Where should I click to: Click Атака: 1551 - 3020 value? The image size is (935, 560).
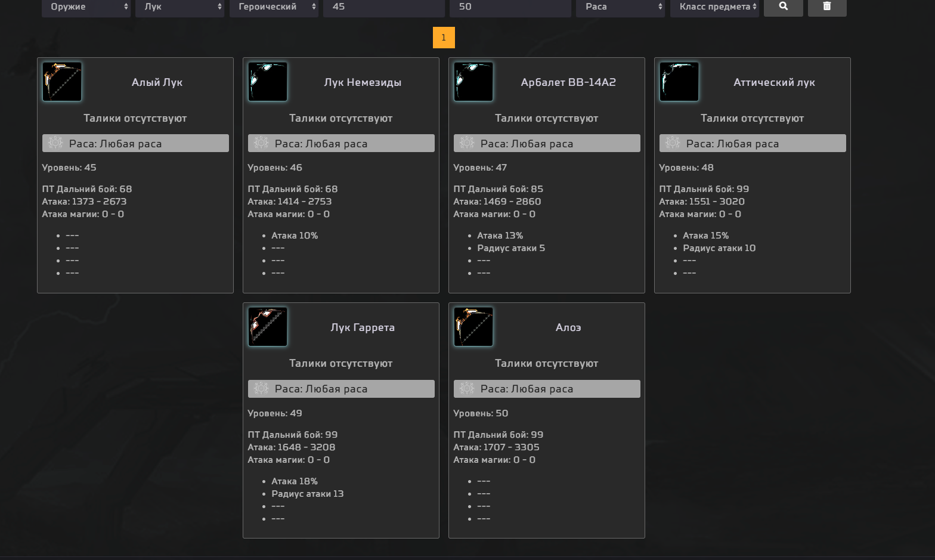coord(702,202)
